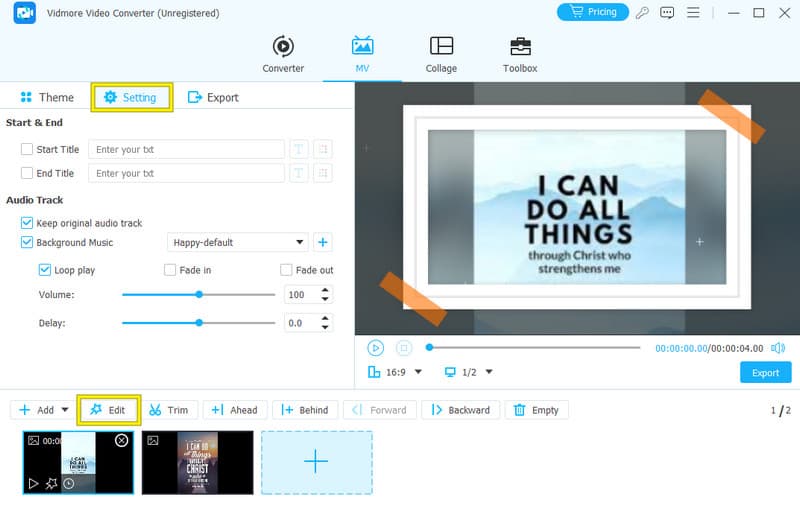Enable the Fade in option
Image resolution: width=800 pixels, height=506 pixels.
click(170, 270)
